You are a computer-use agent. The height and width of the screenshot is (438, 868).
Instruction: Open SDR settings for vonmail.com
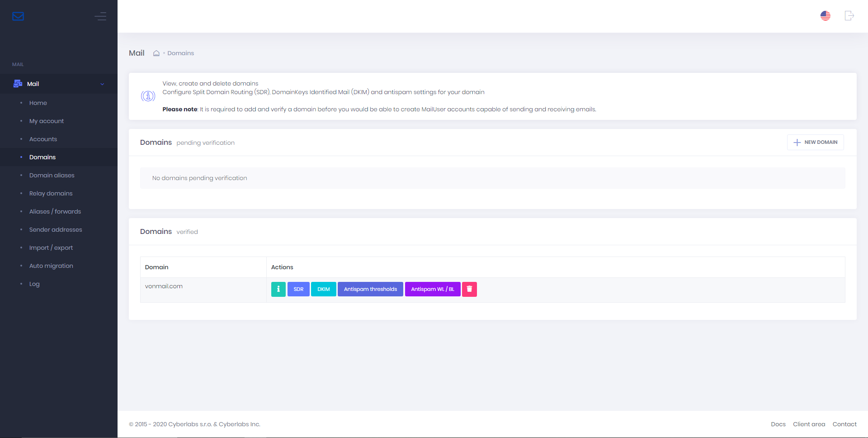[298, 289]
